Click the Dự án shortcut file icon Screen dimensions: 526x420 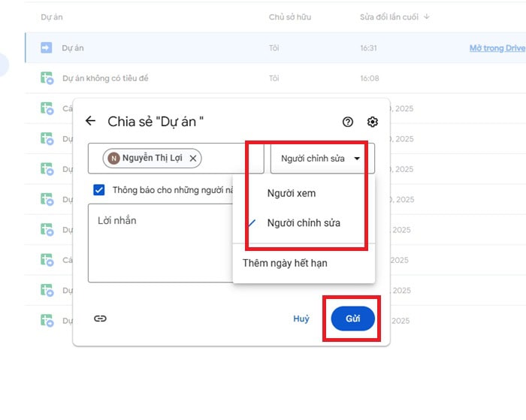[46, 48]
